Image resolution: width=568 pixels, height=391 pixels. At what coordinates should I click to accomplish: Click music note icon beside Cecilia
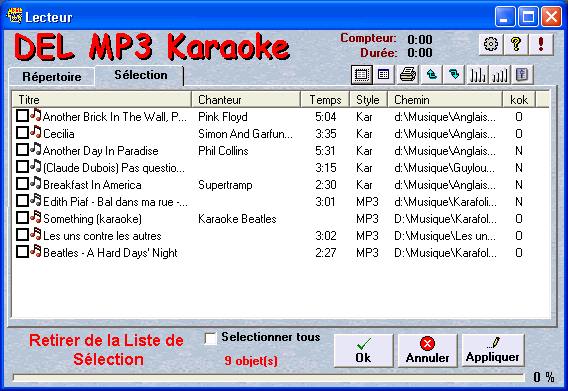36,132
